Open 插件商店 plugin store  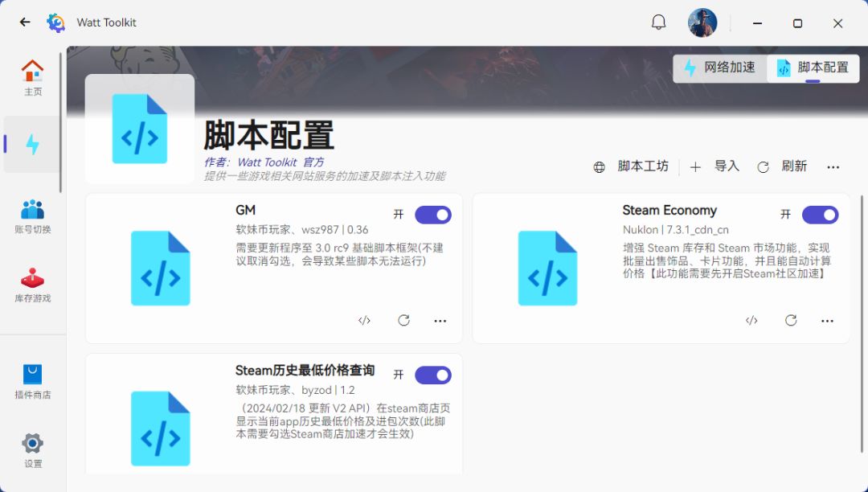(x=33, y=382)
